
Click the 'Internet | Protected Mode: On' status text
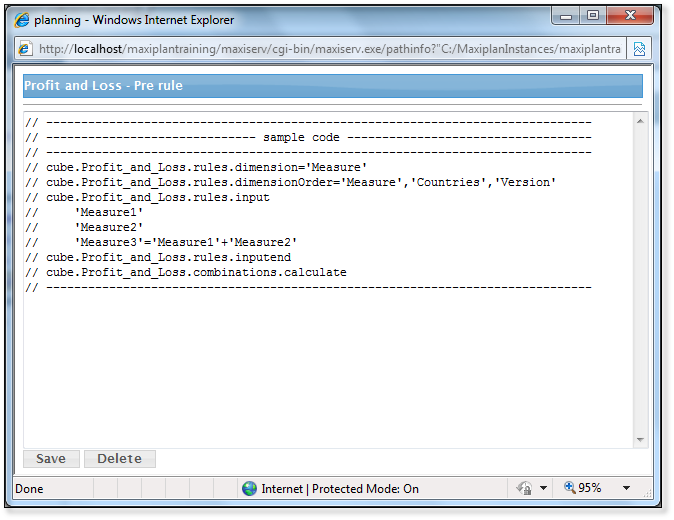pos(340,488)
